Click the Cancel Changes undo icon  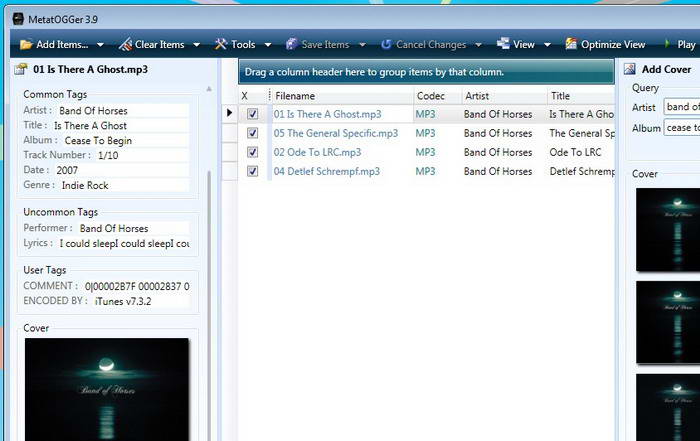point(386,44)
